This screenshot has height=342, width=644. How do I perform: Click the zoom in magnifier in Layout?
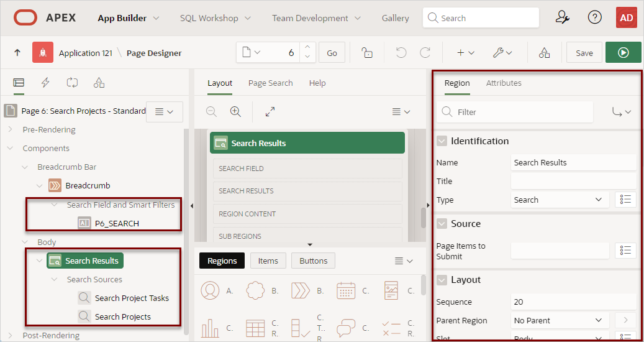pos(235,112)
